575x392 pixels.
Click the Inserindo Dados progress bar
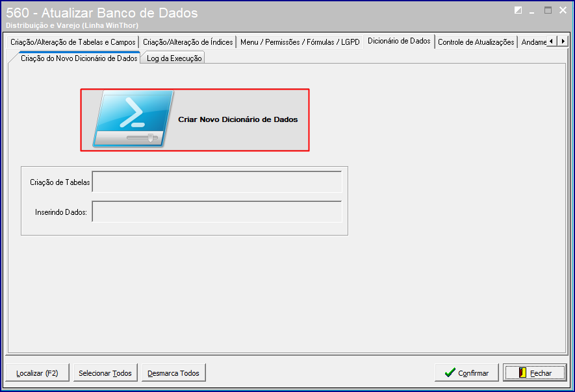pos(217,212)
